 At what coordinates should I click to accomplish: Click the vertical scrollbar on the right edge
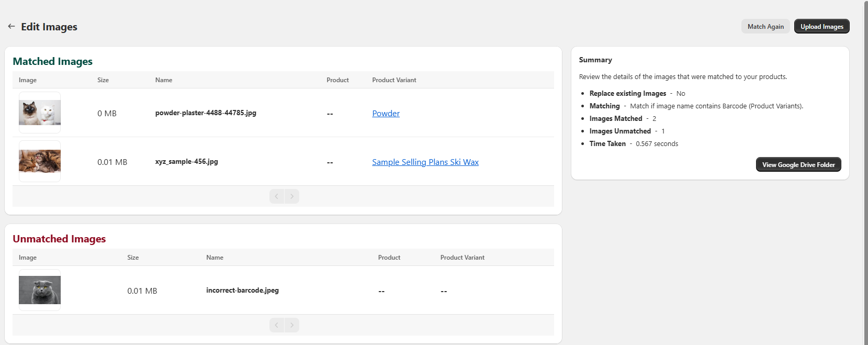[865, 157]
